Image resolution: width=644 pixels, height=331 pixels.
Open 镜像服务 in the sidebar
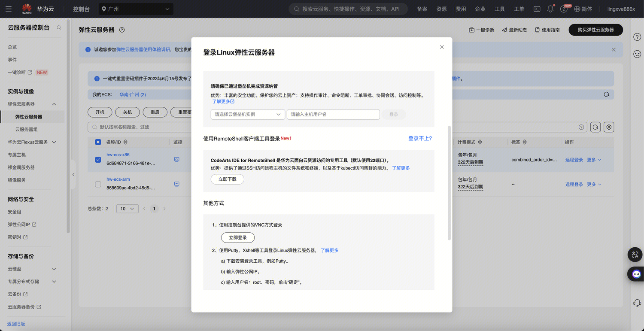(x=17, y=180)
